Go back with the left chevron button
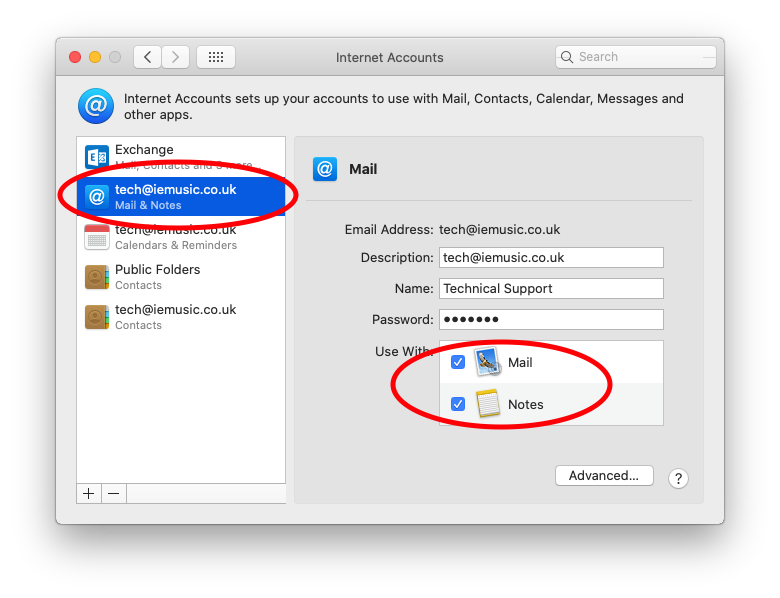This screenshot has height=598, width=780. 147,57
